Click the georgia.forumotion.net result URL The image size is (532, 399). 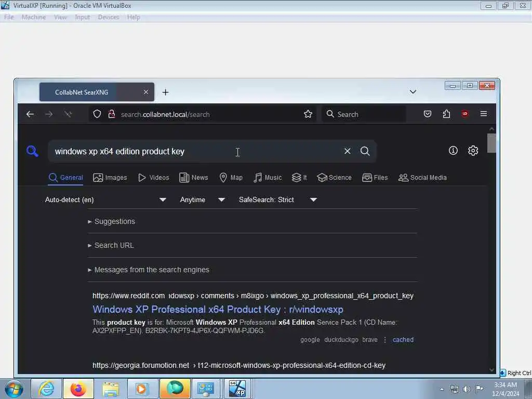(239, 365)
